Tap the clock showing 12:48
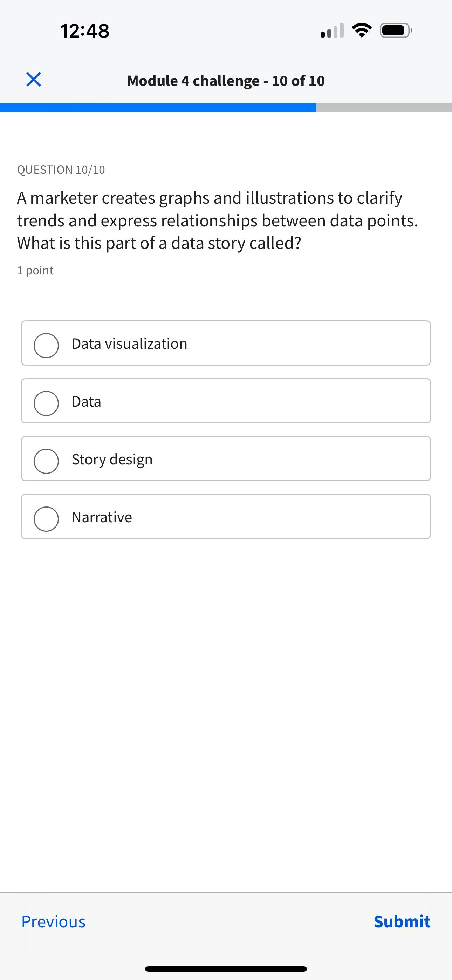452x980 pixels. [x=84, y=30]
